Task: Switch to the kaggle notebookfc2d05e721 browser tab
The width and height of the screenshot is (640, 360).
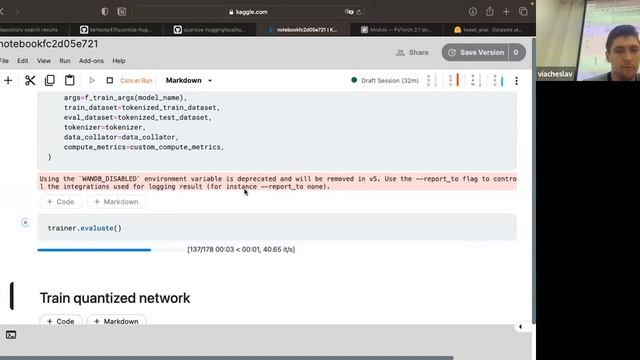Action: pos(303,30)
